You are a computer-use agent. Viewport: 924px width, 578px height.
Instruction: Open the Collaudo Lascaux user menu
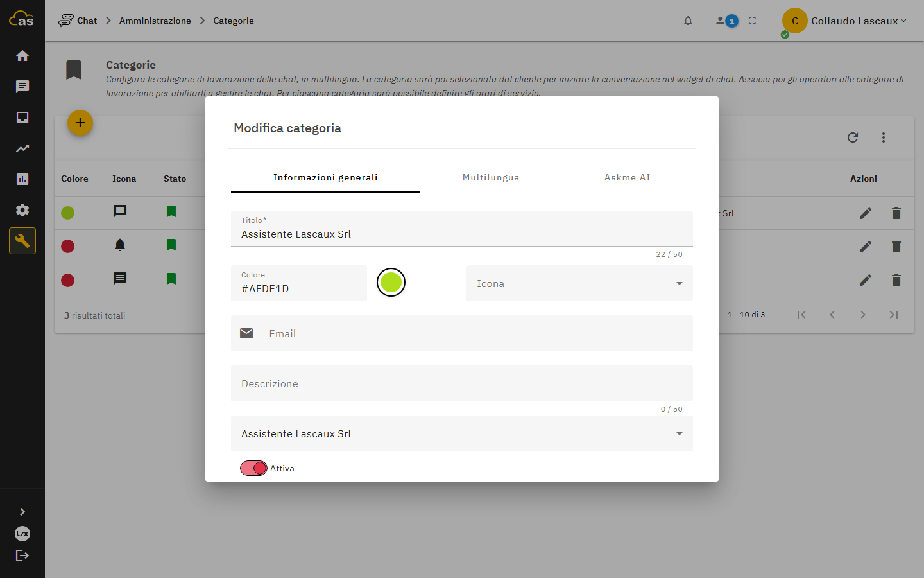pos(844,21)
